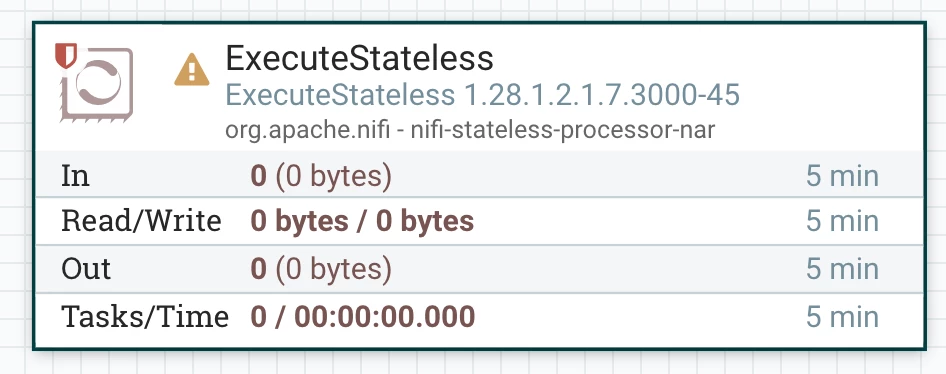Click the 0 / 00:00:00.000 tasks value

(x=363, y=317)
